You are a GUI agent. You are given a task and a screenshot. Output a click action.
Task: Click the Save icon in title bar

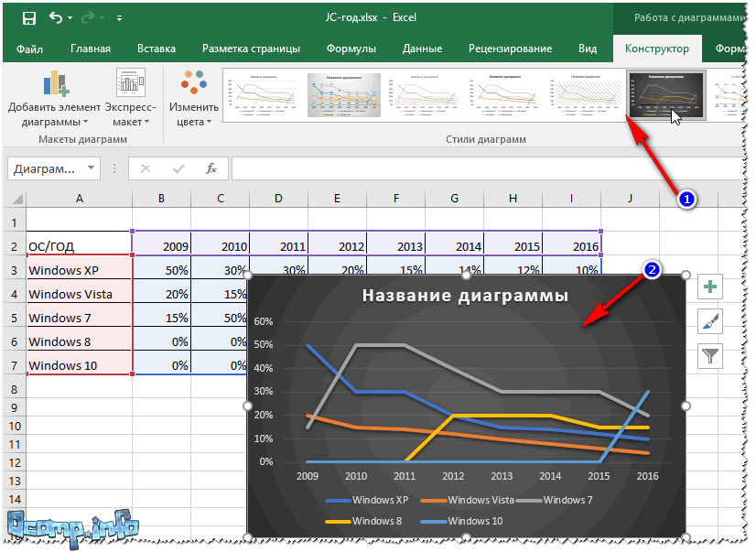29,18
